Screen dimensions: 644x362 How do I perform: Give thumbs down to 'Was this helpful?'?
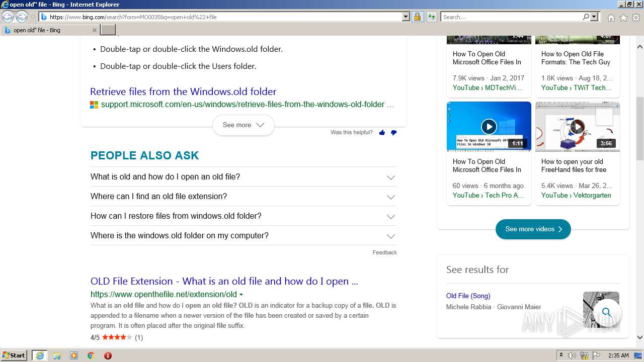(393, 133)
